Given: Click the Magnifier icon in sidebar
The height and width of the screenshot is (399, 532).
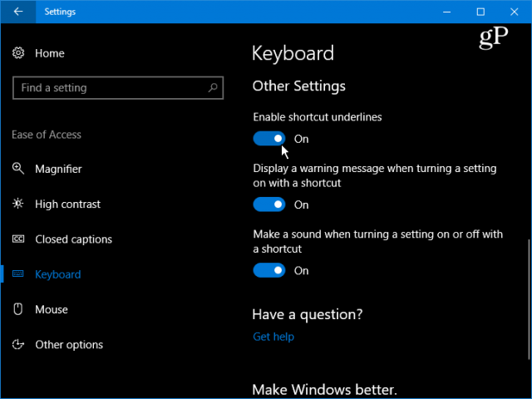Looking at the screenshot, I should [x=18, y=169].
